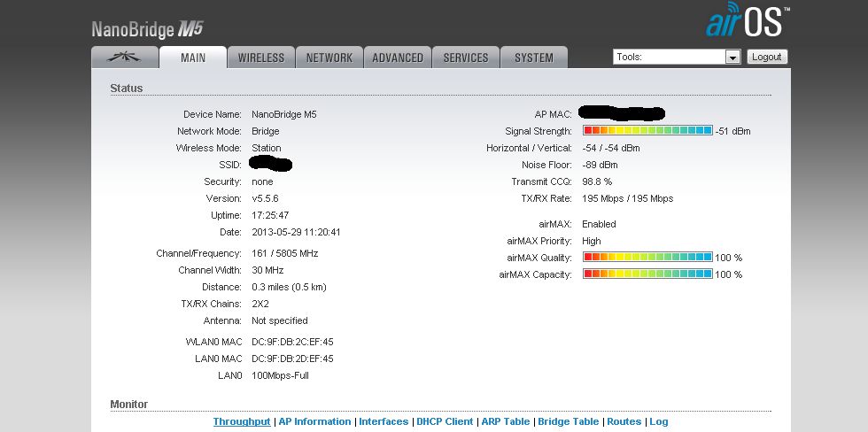Click the date 2013-05-29 11:20:41
The image size is (868, 432).
point(296,232)
